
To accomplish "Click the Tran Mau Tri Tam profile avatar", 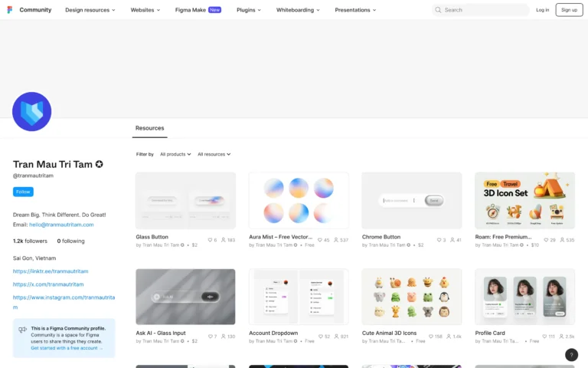I will 32,111.
